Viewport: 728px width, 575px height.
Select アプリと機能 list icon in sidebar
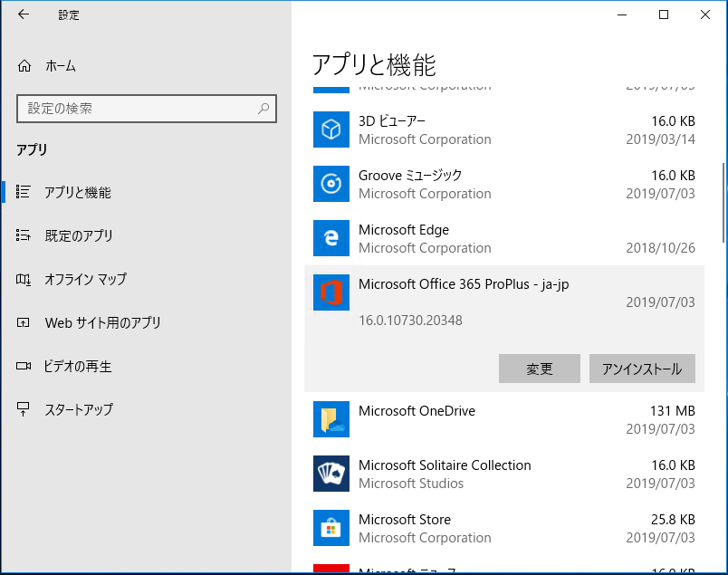click(x=24, y=192)
